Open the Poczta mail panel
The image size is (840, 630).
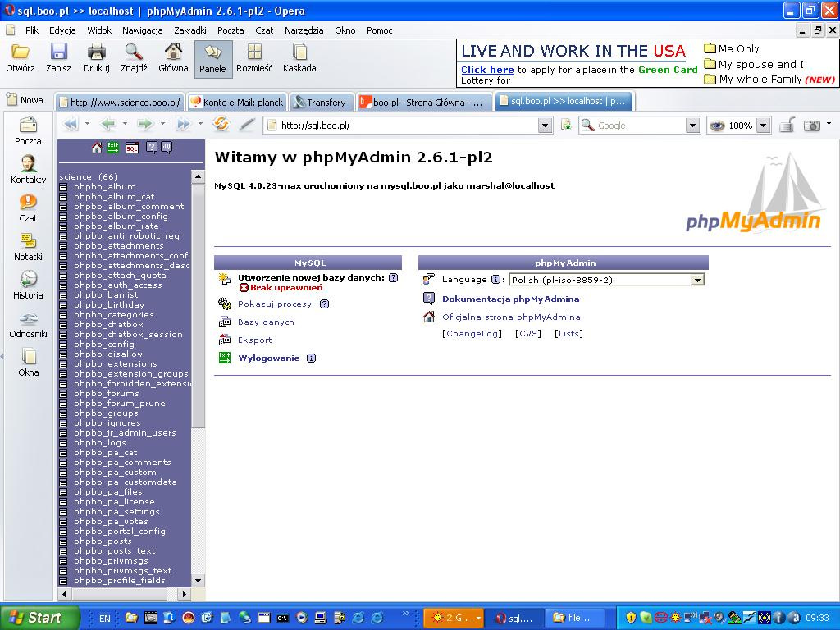click(x=28, y=132)
